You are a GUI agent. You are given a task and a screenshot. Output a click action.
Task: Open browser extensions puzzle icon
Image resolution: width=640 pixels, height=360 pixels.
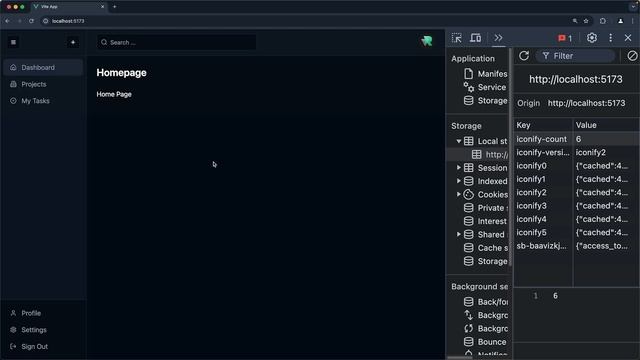603,21
